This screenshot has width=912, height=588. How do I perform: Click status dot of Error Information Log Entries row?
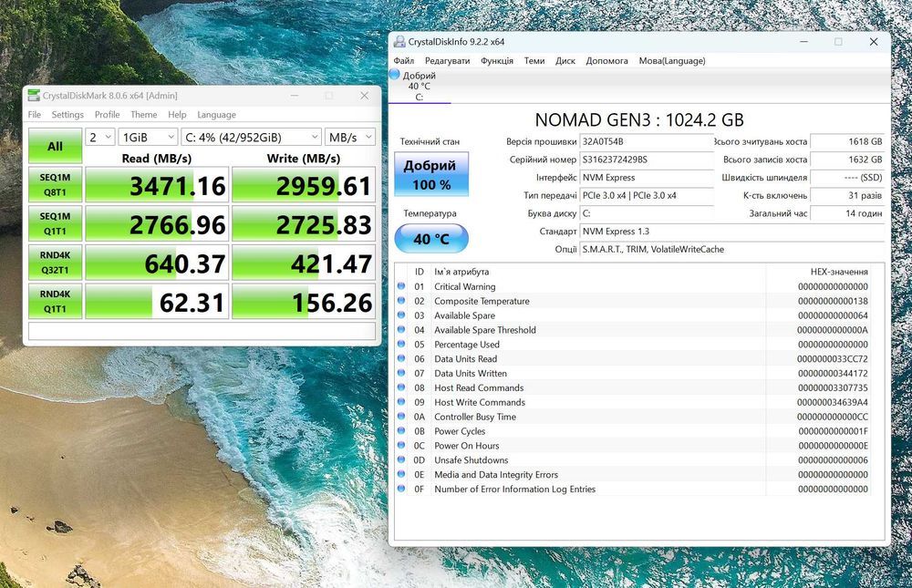(400, 489)
